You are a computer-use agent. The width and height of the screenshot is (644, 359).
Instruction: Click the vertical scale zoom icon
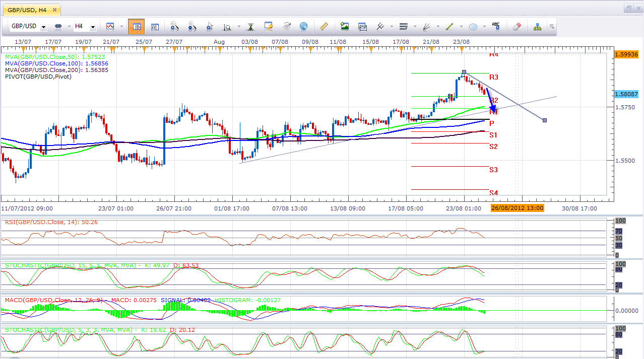(x=227, y=27)
